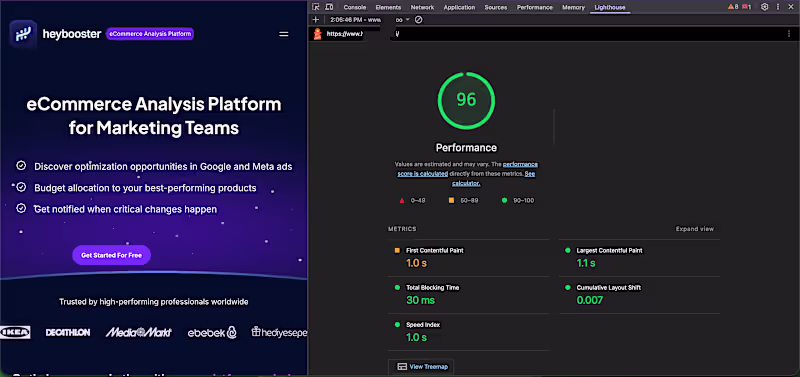Open DevTools settings gear

(764, 7)
